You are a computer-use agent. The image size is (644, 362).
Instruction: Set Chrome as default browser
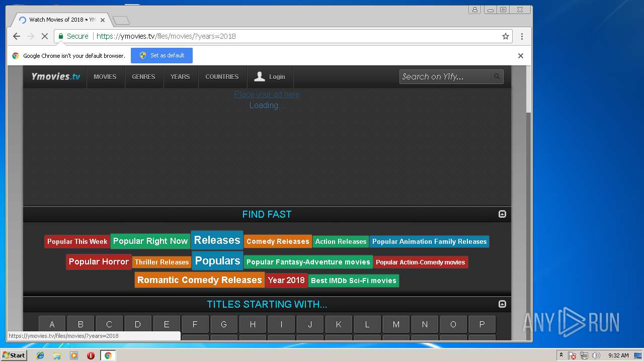coord(162,55)
